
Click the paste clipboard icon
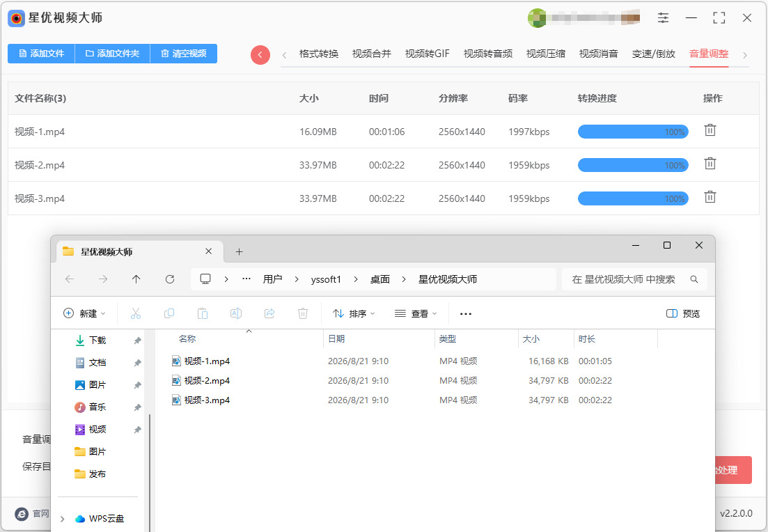[203, 313]
